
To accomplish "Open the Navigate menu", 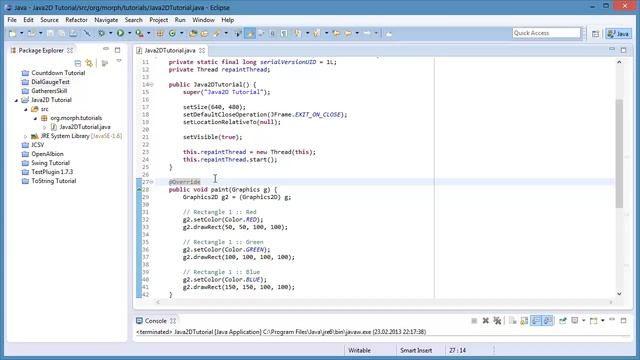I will pos(106,20).
